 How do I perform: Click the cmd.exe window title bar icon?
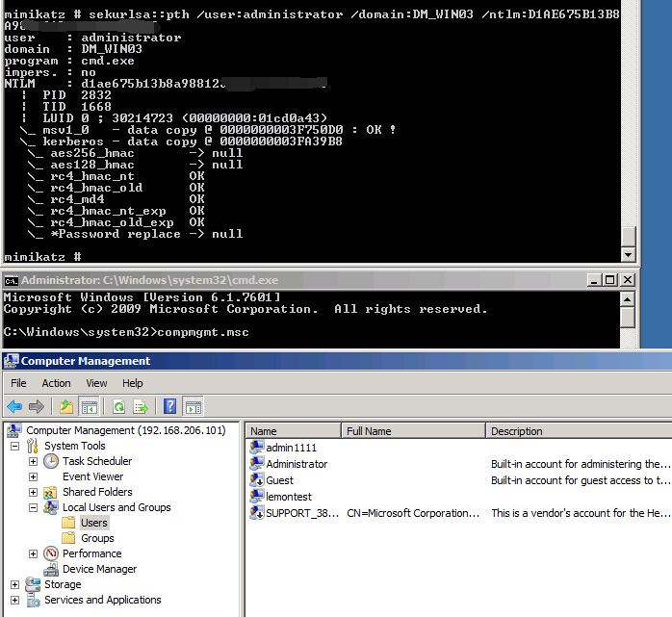click(12, 281)
